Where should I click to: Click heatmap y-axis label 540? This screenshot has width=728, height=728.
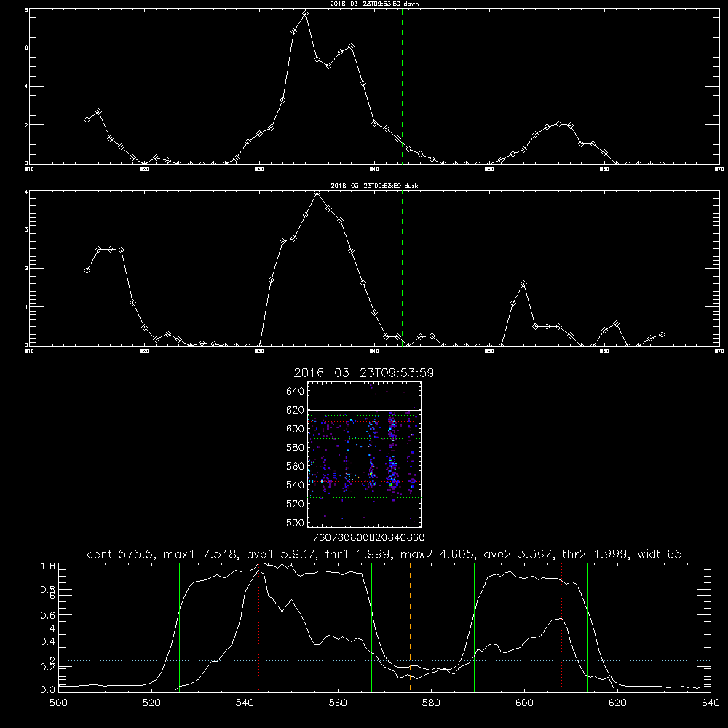pyautogui.click(x=296, y=485)
